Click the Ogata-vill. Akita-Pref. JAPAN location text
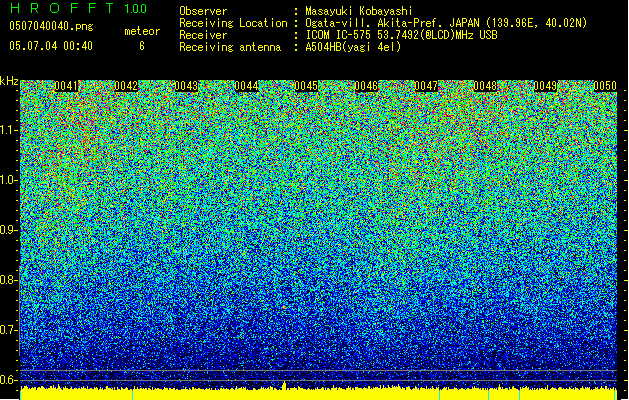Screen dimensions: 629x400 click(x=446, y=23)
